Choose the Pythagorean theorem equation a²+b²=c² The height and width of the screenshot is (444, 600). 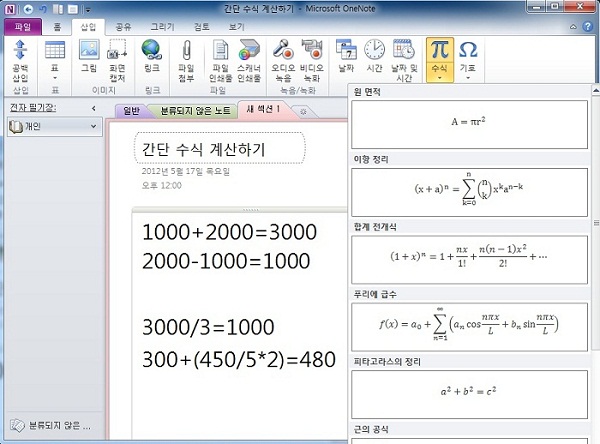click(470, 393)
